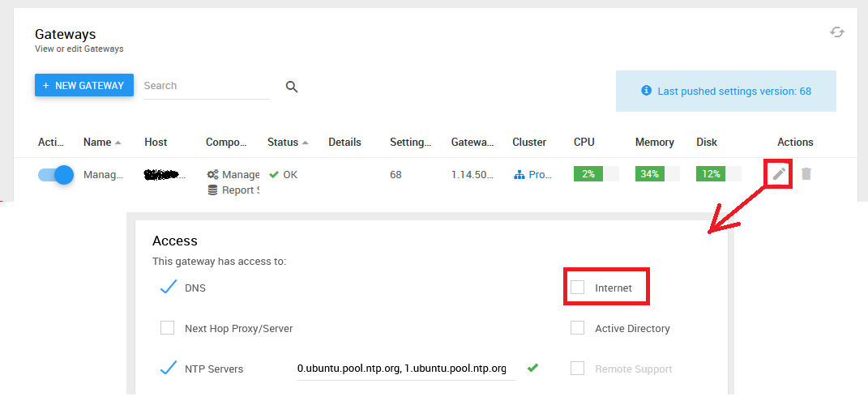Click the Memory column header
The image size is (868, 405).
654,143
